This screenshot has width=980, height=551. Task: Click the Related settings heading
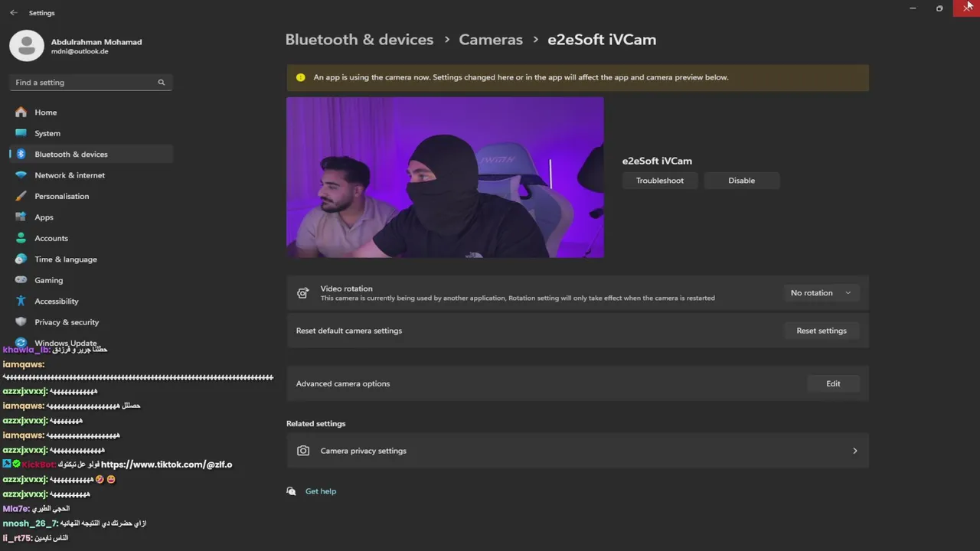point(315,423)
